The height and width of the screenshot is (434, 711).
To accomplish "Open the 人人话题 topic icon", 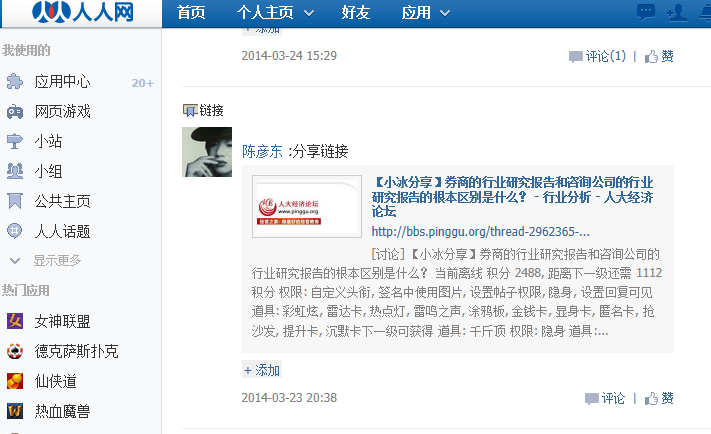I will (x=15, y=231).
